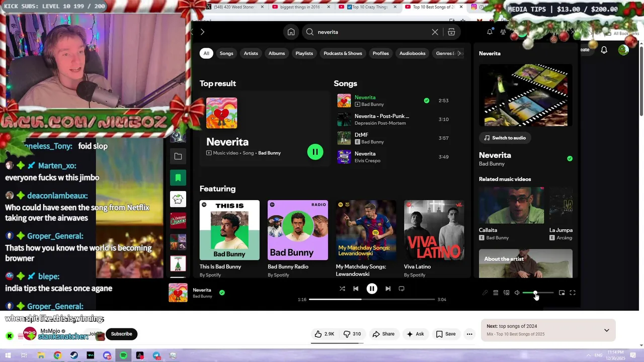Image resolution: width=644 pixels, height=362 pixels.
Task: Open the miniplayer icon
Action: [x=561, y=293]
